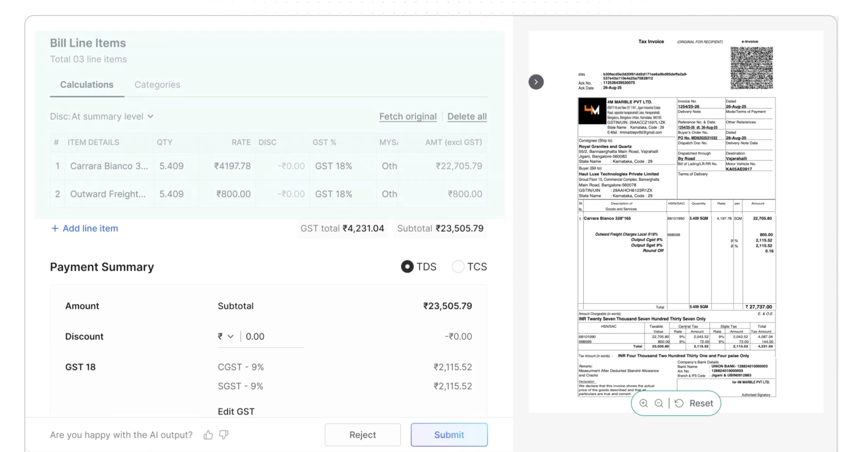Click the Reject button
This screenshot has width=868, height=452.
[363, 435]
